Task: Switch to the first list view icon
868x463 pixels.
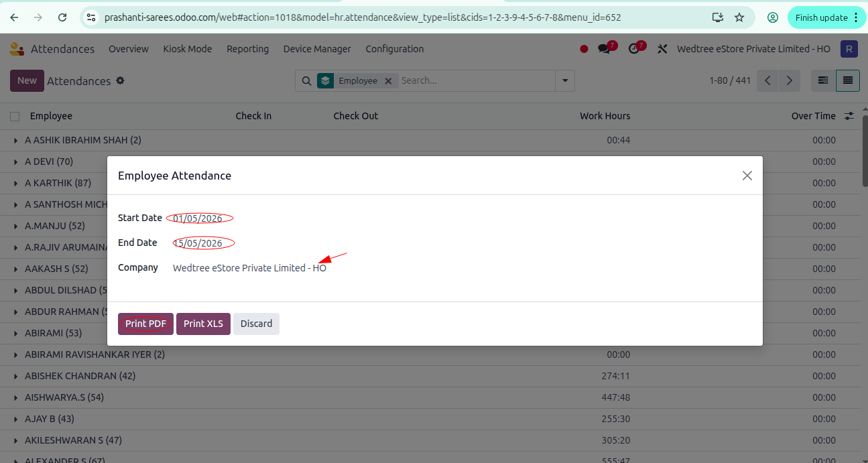Action: 823,80
